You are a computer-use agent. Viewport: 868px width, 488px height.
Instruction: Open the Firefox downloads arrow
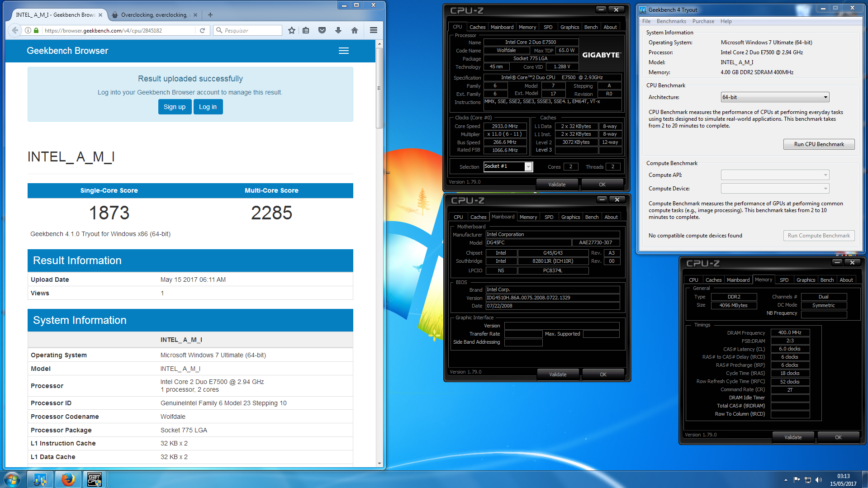pyautogui.click(x=338, y=30)
